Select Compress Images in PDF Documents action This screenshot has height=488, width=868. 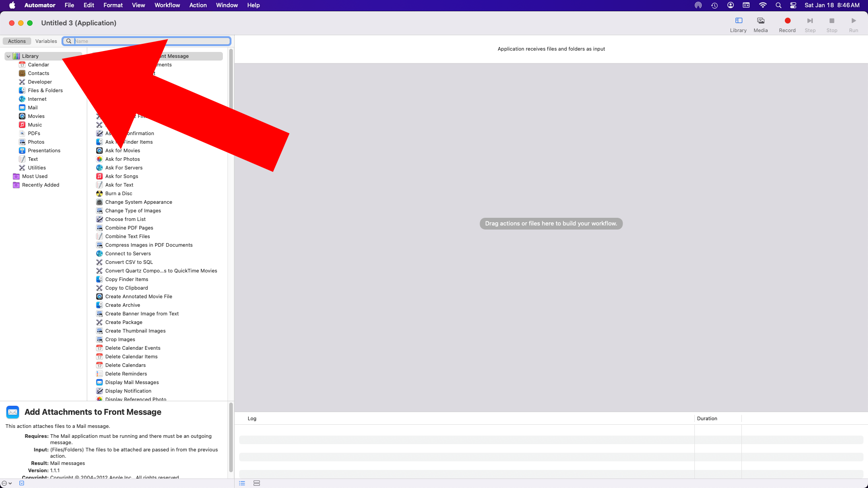tap(149, 245)
